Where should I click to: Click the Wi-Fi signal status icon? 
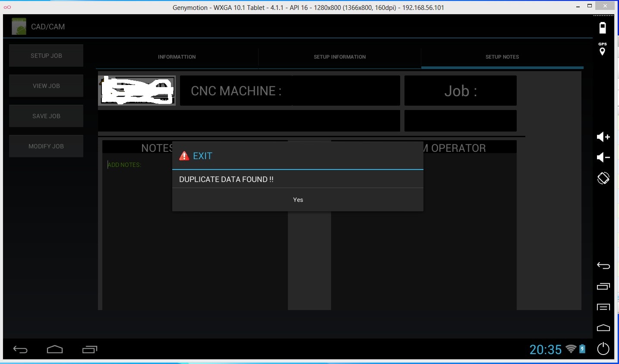click(x=571, y=349)
